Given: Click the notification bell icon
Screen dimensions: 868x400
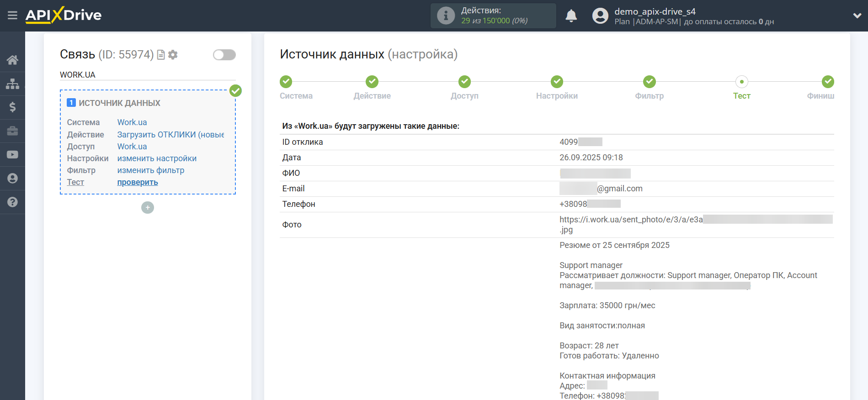Looking at the screenshot, I should [x=571, y=16].
